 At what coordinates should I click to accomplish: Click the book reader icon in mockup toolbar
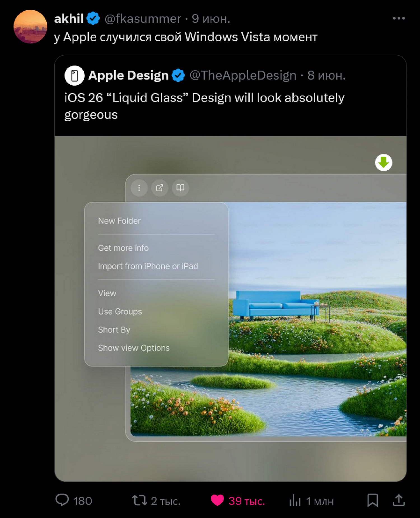pos(180,188)
